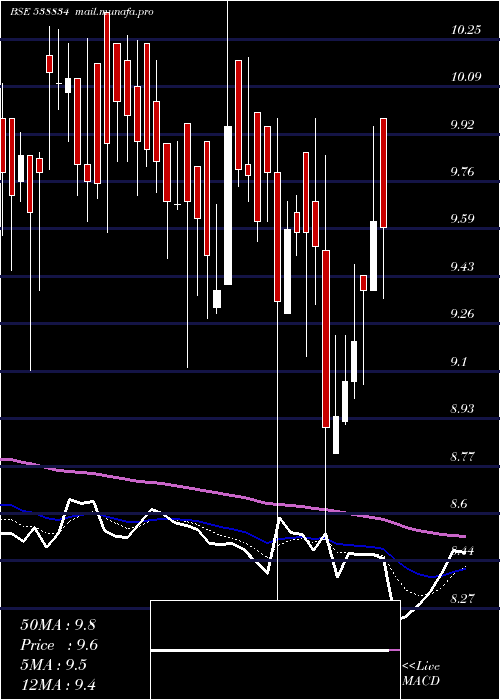The image size is (500, 700).
Task: Click the <<Live MACD label
Action: click(421, 673)
